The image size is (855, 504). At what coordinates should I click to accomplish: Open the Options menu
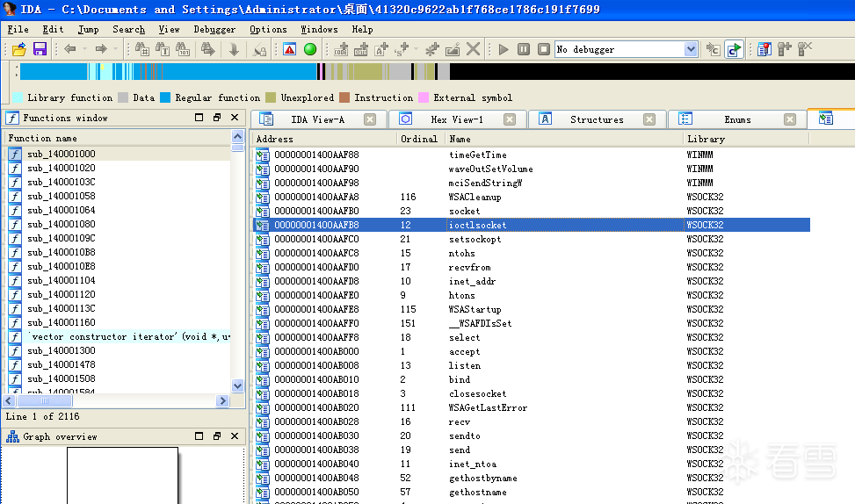pos(268,30)
